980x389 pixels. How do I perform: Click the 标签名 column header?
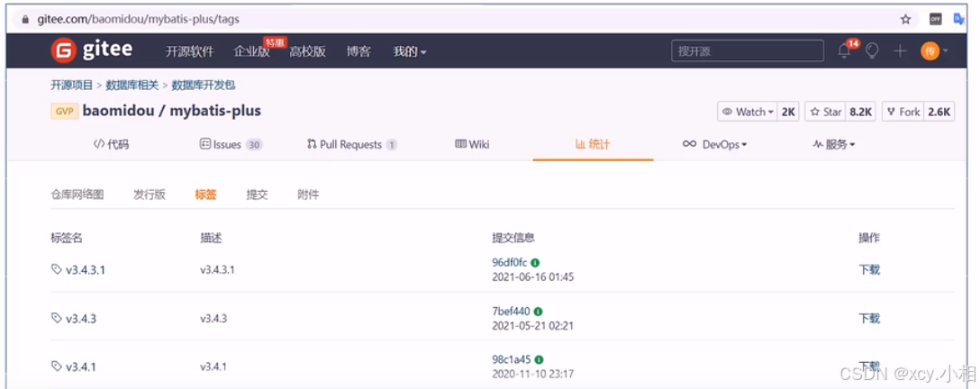tap(67, 238)
